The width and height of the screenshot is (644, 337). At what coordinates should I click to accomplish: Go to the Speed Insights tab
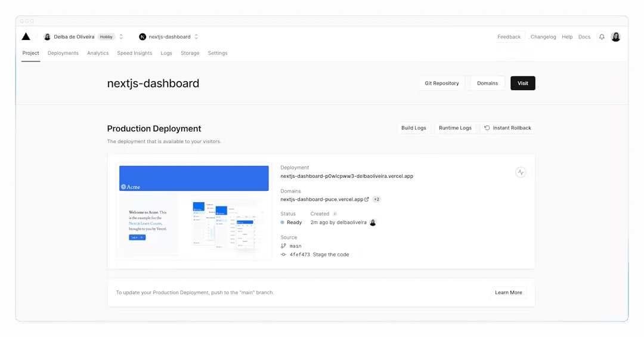(135, 53)
